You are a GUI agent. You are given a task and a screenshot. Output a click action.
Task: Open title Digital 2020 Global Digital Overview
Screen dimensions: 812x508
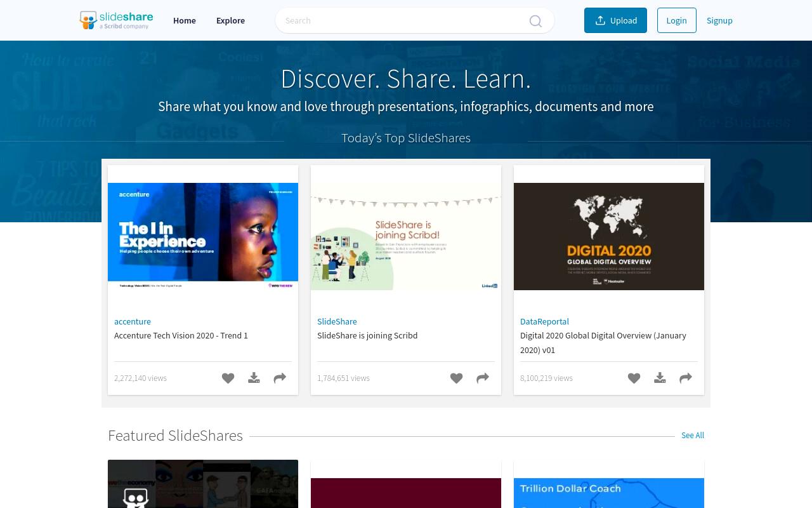(603, 342)
